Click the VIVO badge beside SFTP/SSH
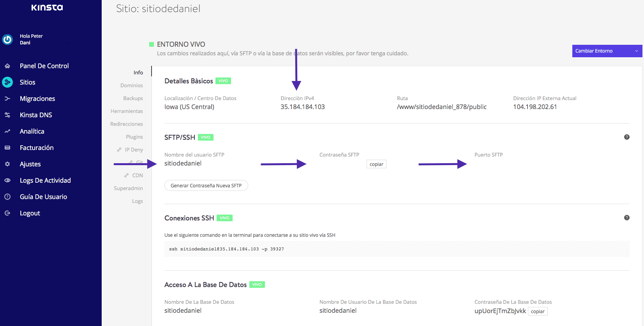 pyautogui.click(x=206, y=137)
